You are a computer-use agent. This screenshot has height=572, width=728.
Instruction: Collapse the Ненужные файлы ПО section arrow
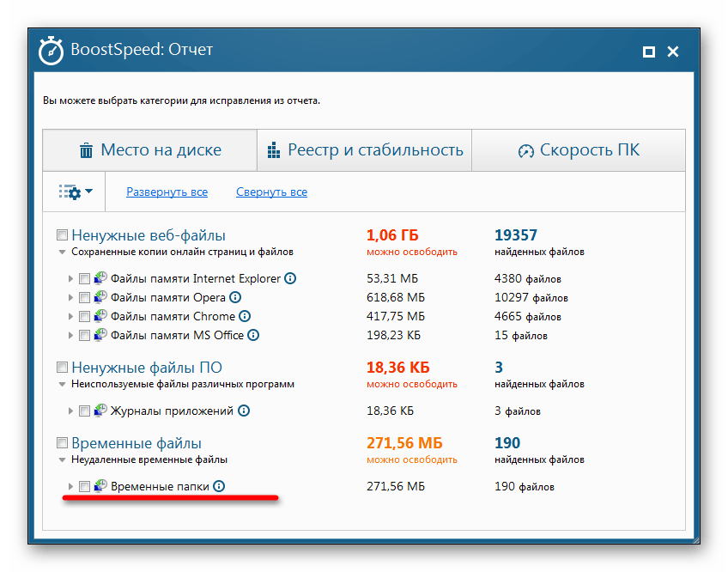click(62, 385)
